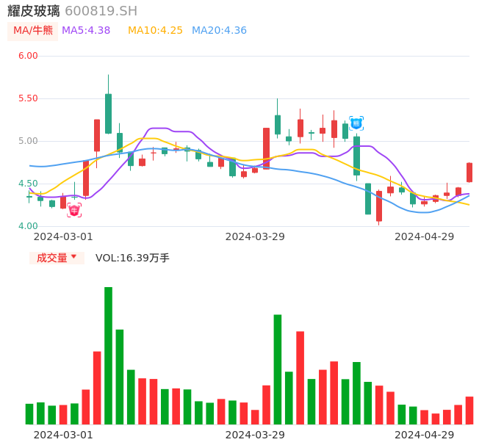Click the blue bear signal marker icon
The image size is (504, 445).
coord(356,123)
